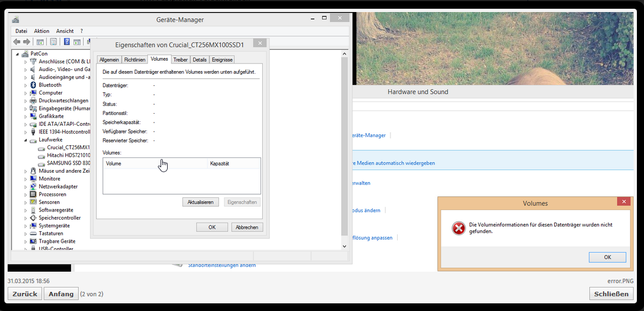644x311 pixels.
Task: Click the Tragbare Geräte icon
Action: point(34,241)
